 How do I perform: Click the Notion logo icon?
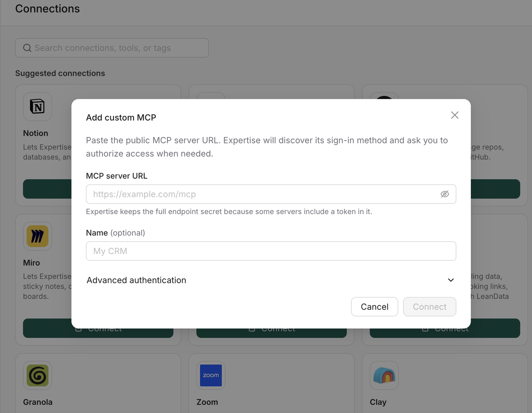[x=38, y=106]
